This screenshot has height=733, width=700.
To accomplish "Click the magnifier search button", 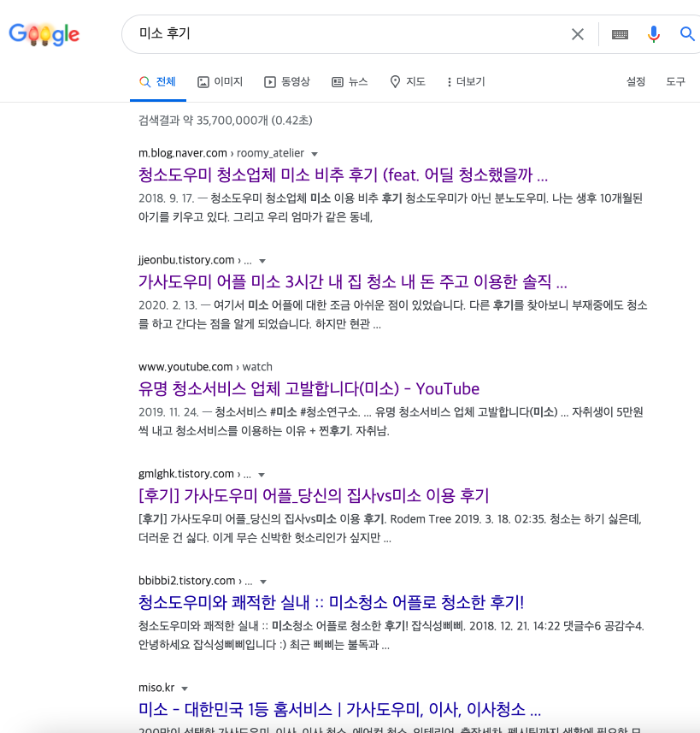I will 687,33.
